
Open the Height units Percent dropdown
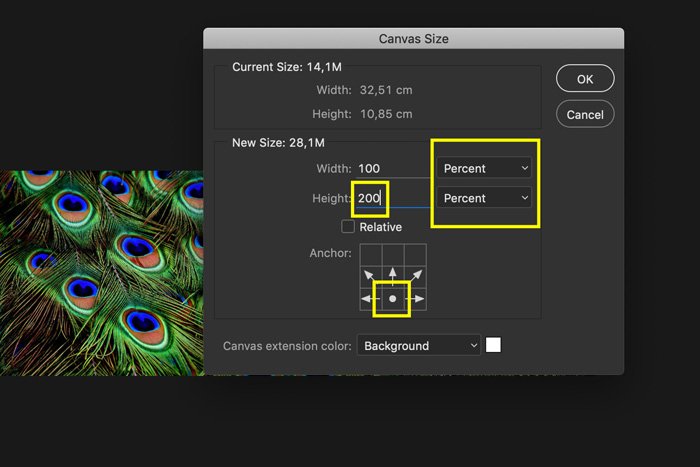tap(485, 198)
